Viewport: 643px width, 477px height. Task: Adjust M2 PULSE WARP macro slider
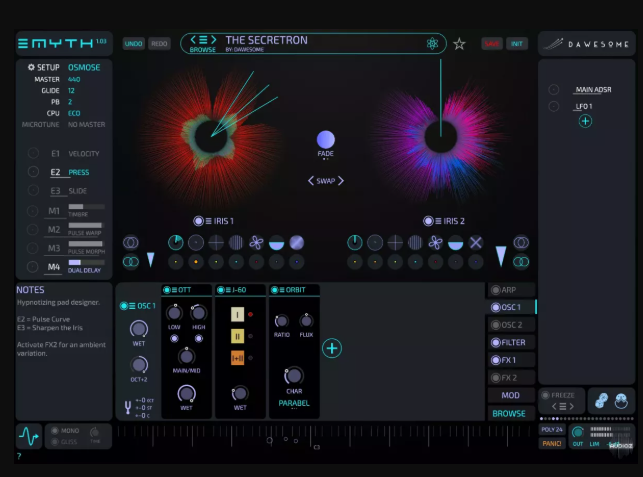(87, 225)
